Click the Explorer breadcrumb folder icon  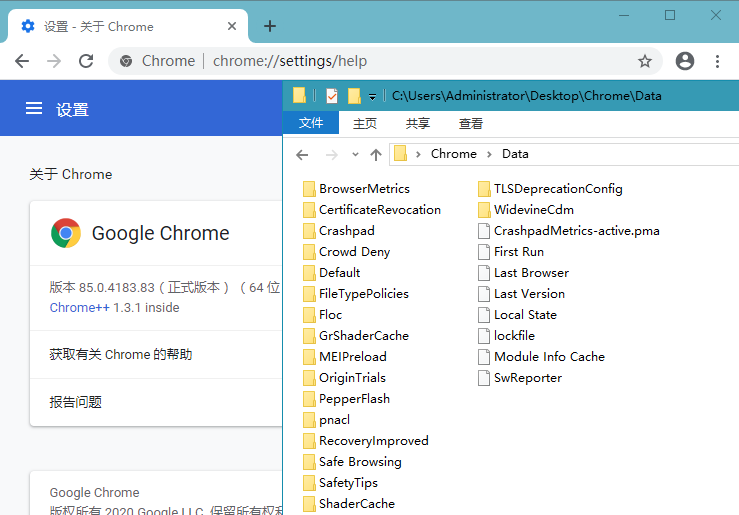(400, 154)
